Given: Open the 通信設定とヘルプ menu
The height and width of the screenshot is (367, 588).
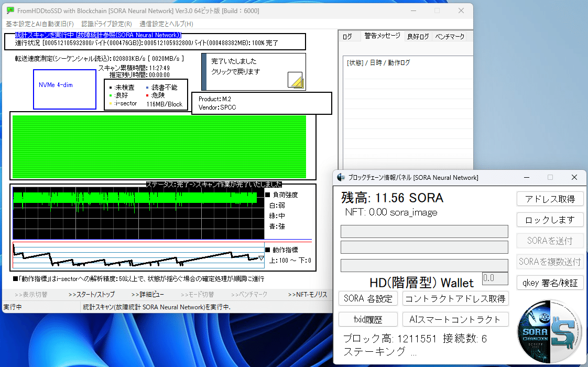Looking at the screenshot, I should click(x=170, y=24).
